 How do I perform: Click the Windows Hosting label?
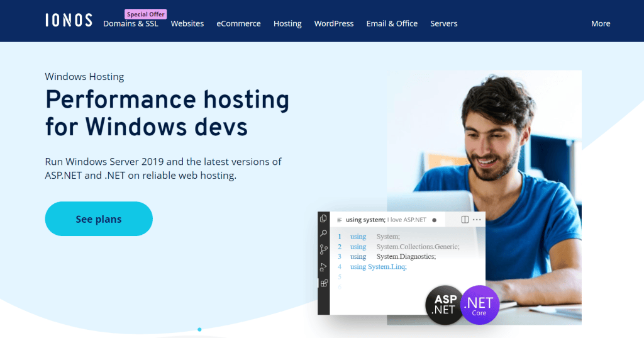point(84,77)
